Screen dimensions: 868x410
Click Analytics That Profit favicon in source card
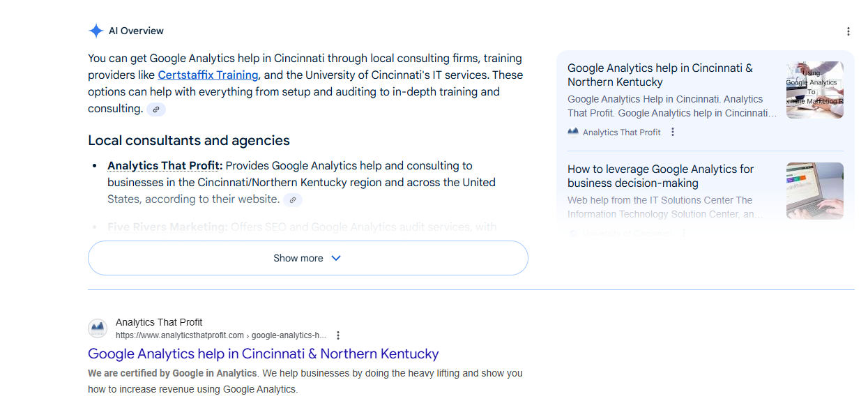click(573, 132)
